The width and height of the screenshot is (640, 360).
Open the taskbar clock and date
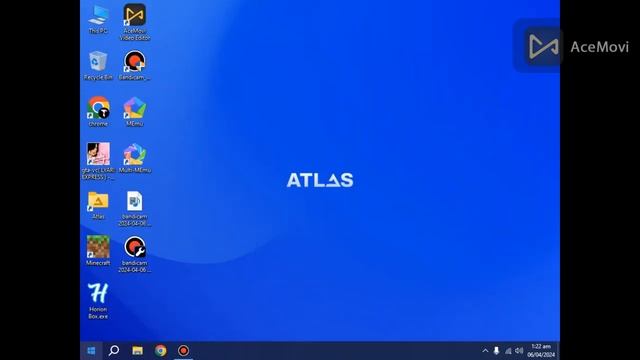point(541,351)
